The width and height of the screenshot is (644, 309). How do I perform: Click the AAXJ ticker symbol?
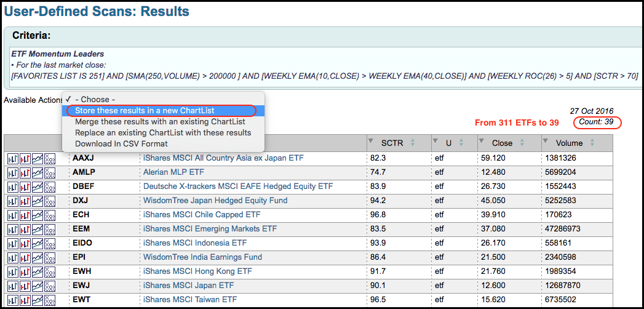pos(84,158)
